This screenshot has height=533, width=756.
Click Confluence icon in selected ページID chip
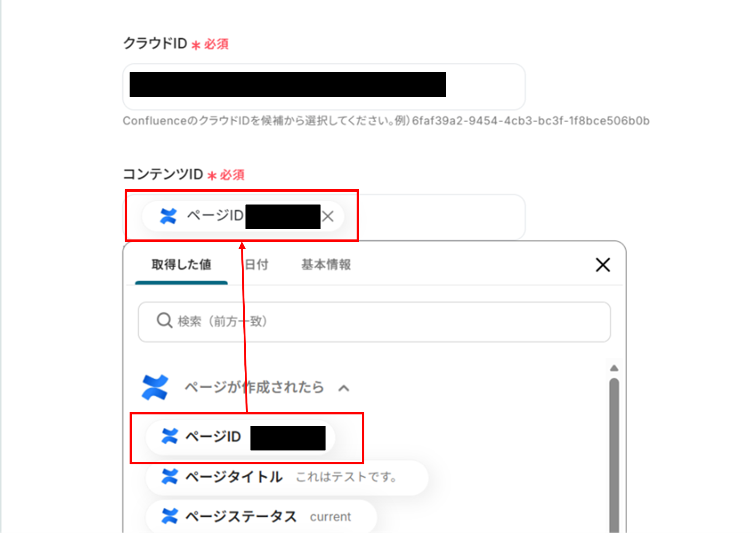point(168,216)
